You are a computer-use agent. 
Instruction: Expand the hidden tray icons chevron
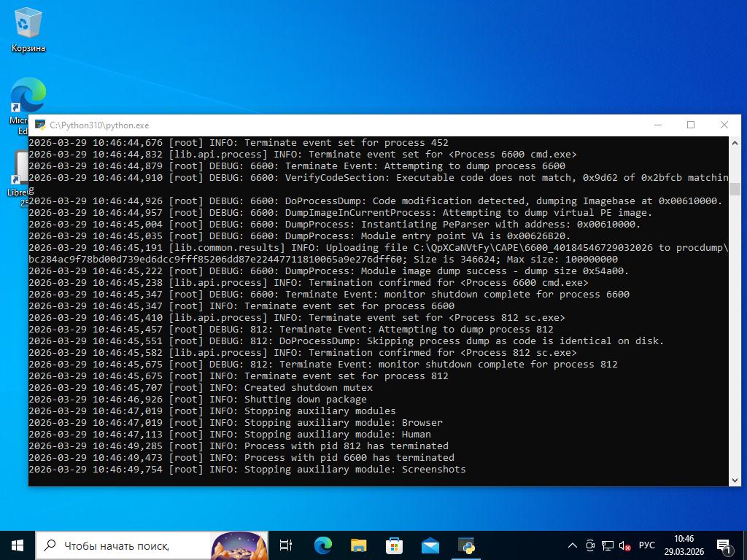tap(573, 545)
